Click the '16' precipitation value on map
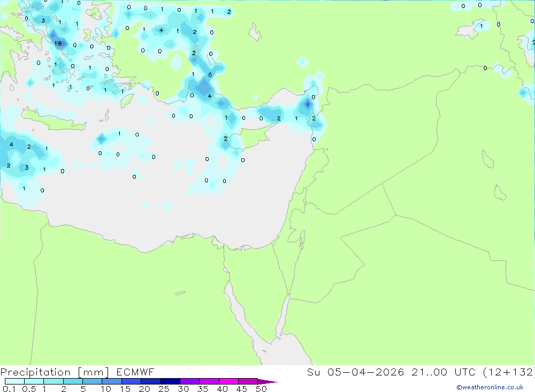 pos(58,43)
